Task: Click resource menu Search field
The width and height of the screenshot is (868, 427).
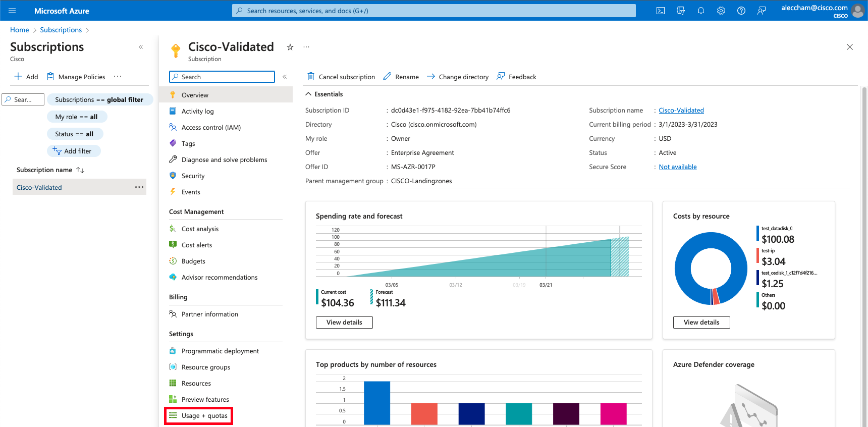Action: 222,77
